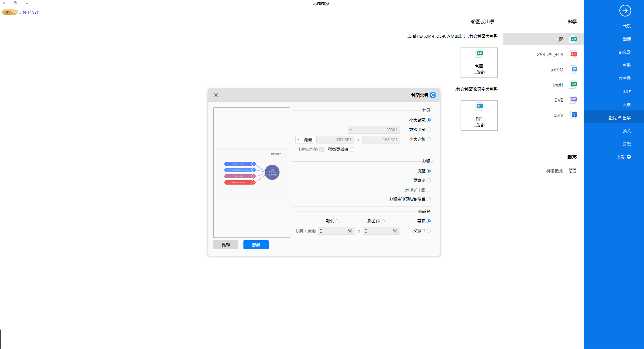This screenshot has width=644, height=349.
Task: Click 打印 in the sidebar menu
Action: click(x=627, y=92)
